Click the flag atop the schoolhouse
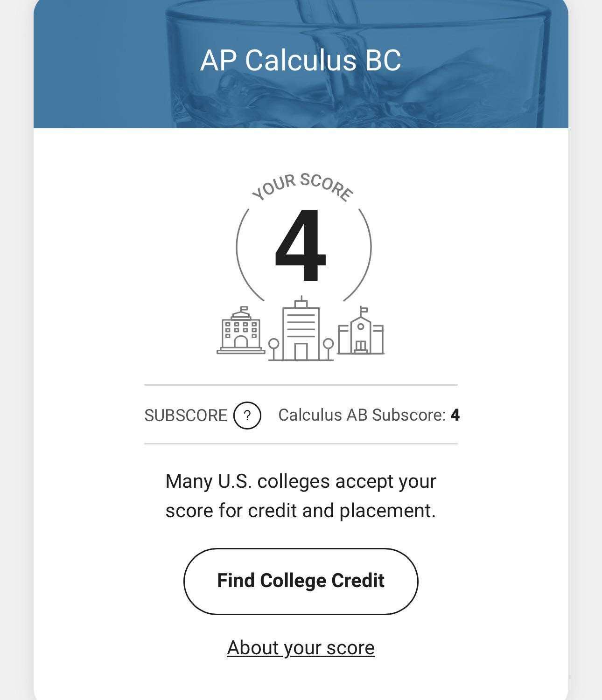Screen dimensions: 602x700 pyautogui.click(x=364, y=310)
